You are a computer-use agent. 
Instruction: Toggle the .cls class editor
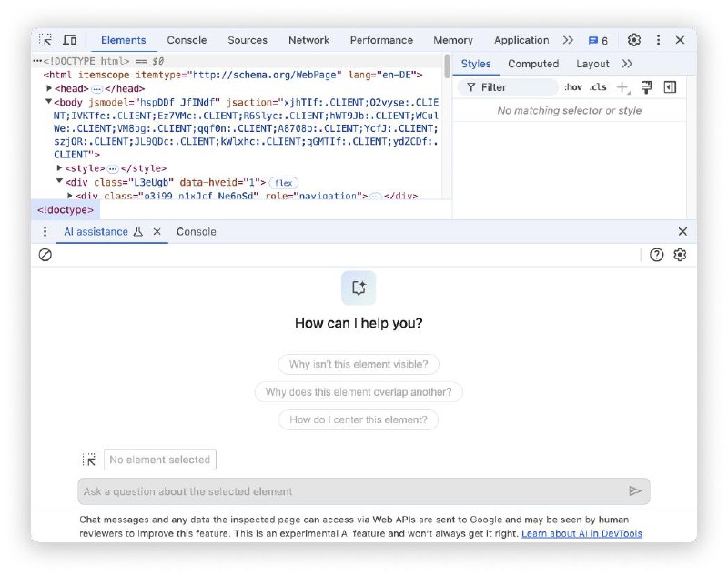click(598, 87)
